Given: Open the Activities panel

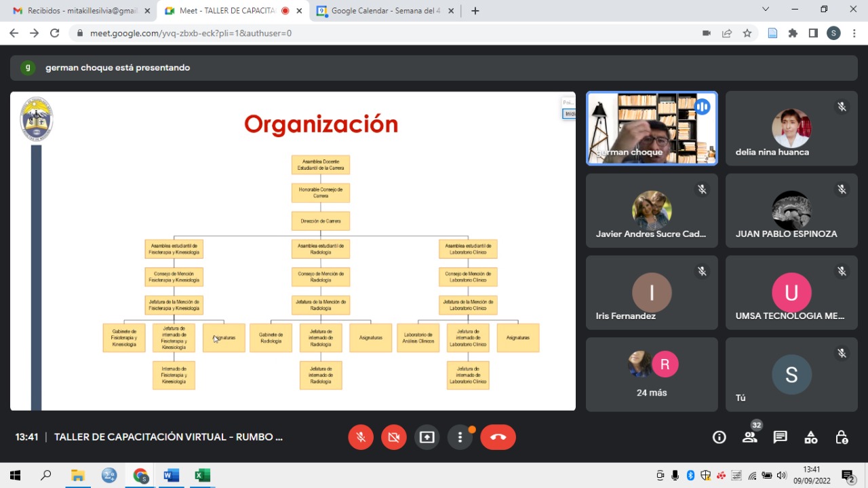Looking at the screenshot, I should pos(810,437).
